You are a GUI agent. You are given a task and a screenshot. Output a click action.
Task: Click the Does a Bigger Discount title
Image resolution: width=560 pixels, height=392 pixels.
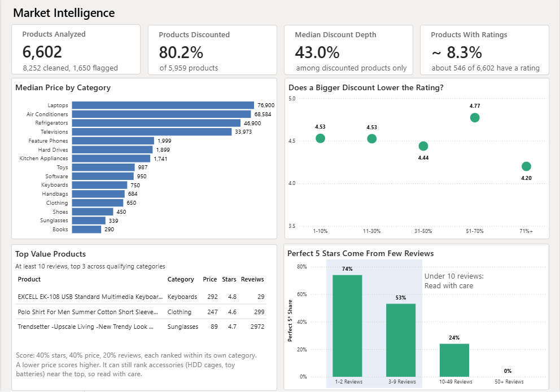pyautogui.click(x=366, y=88)
